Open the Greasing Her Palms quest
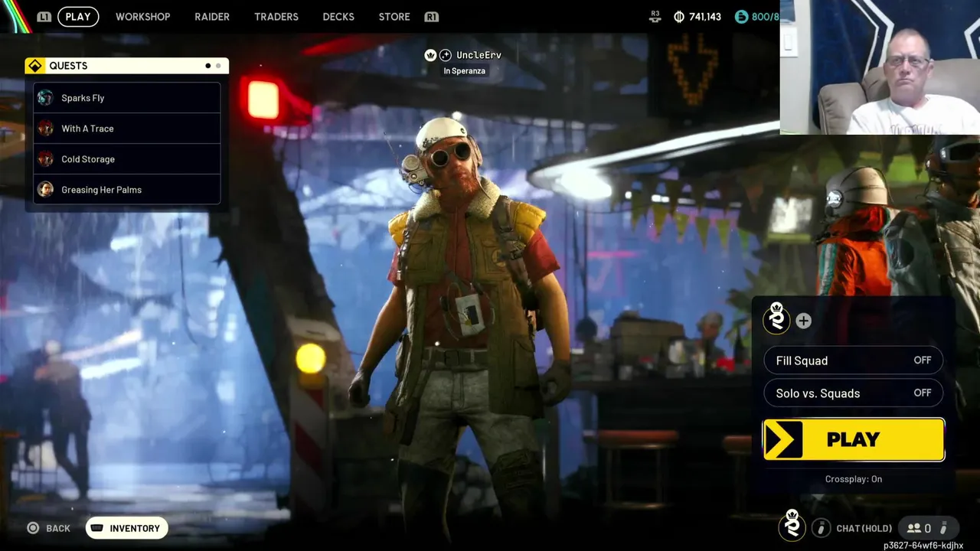This screenshot has height=551, width=980. 127,190
